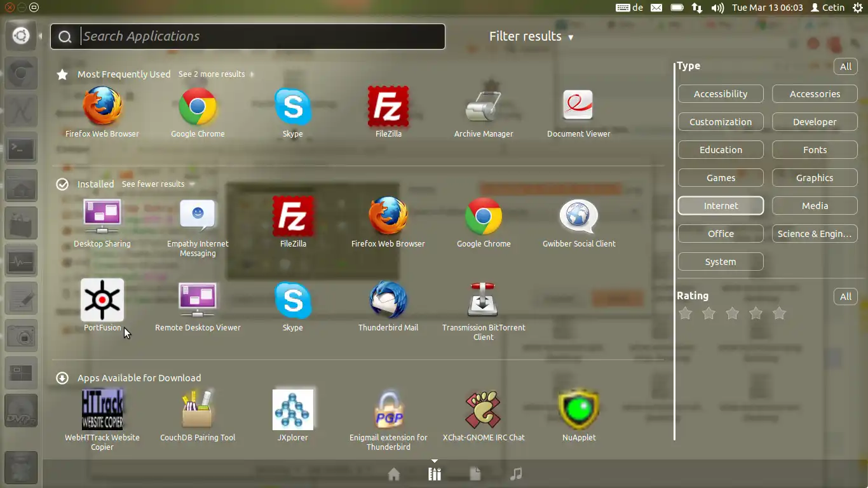Open Gwibber Social Client
868x488 pixels.
(579, 222)
